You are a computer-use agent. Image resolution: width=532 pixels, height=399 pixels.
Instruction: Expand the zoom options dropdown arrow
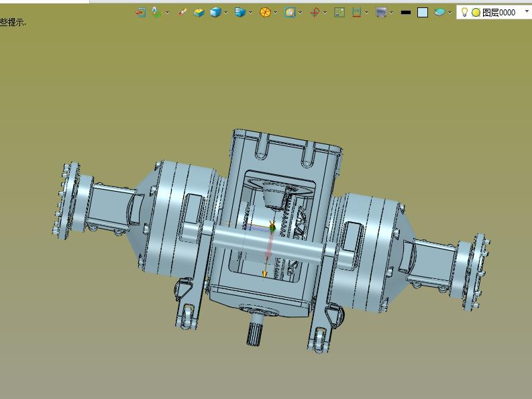pyautogui.click(x=301, y=13)
